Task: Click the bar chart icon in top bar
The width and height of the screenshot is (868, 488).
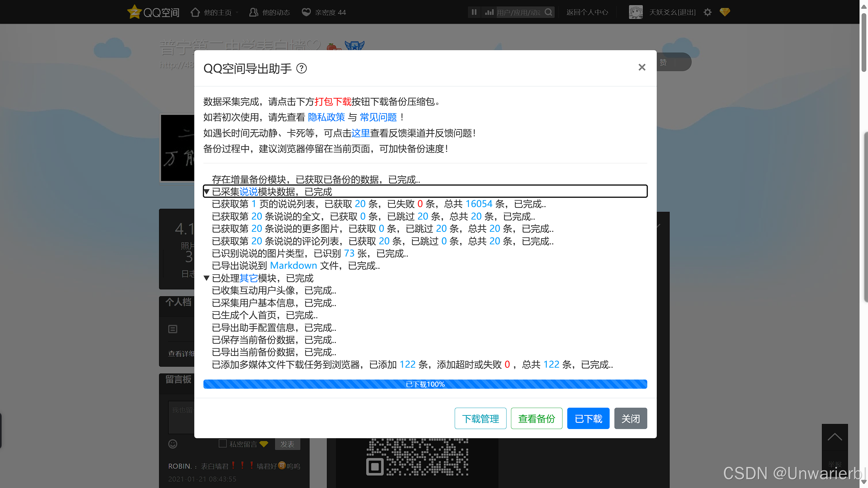Action: coord(489,12)
